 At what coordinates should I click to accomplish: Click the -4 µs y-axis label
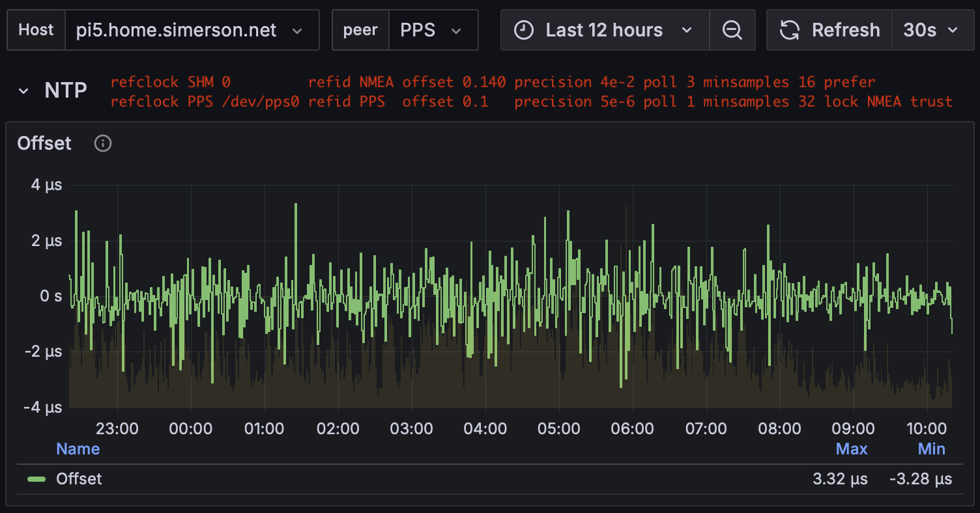coord(43,408)
